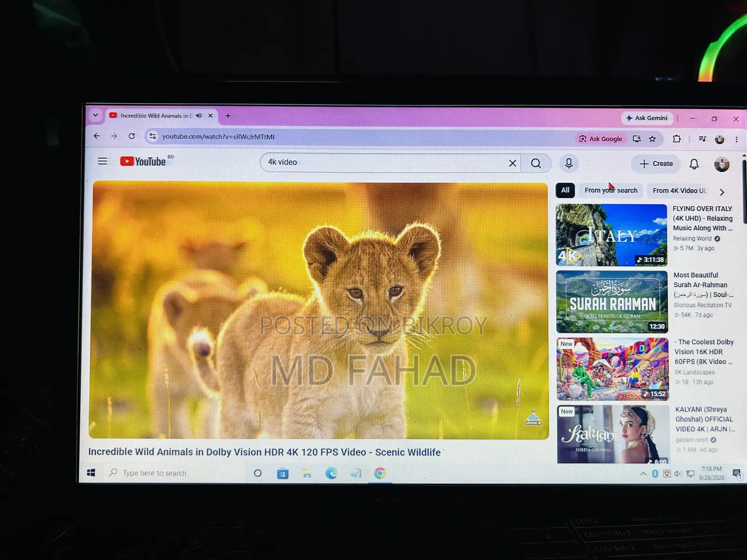Click the Windows 'Type here to search' box

coord(174,473)
